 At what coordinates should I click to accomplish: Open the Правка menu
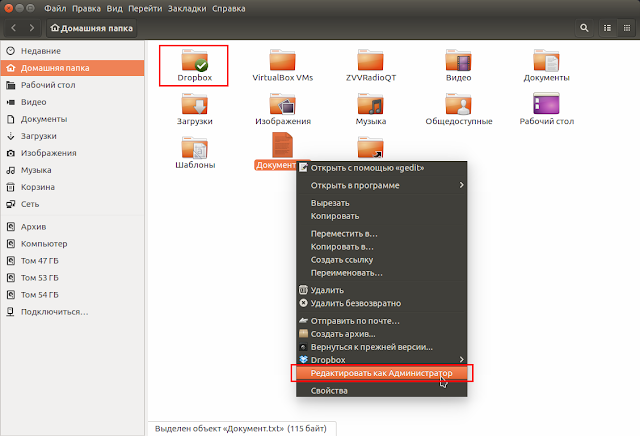86,8
